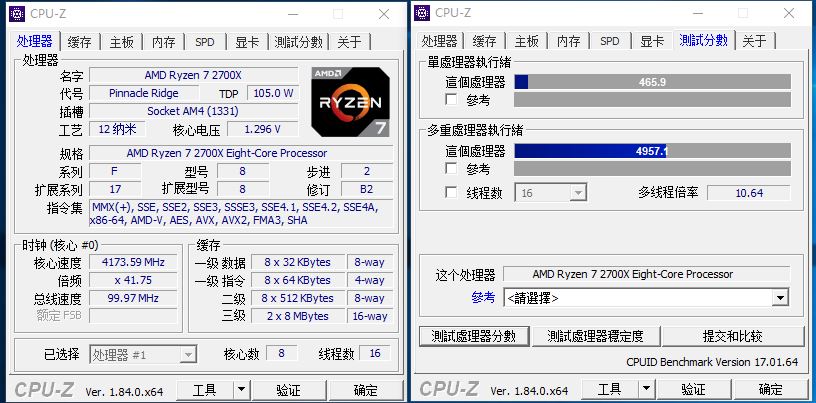This screenshot has height=403, width=816.
Task: Close the left CPU-Z window
Action: pos(384,14)
